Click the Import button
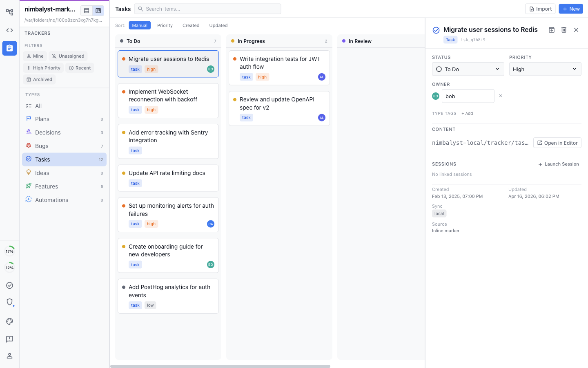The height and width of the screenshot is (368, 588). (540, 9)
